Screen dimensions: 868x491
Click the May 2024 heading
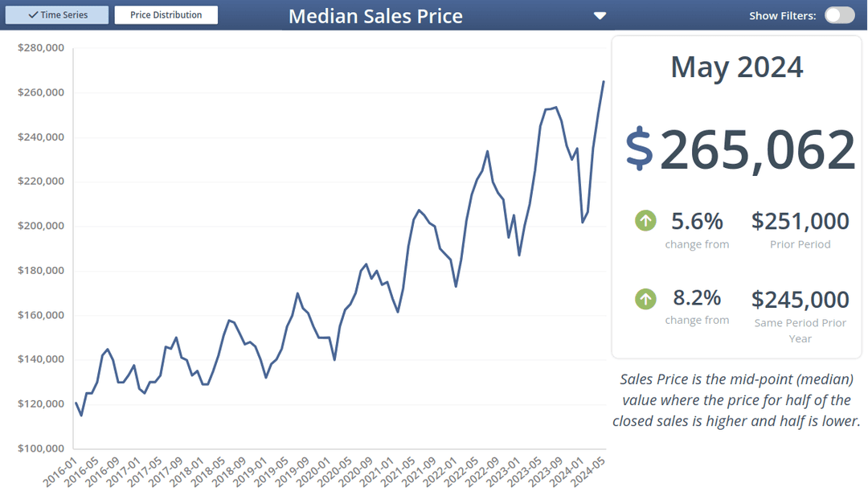pyautogui.click(x=736, y=67)
